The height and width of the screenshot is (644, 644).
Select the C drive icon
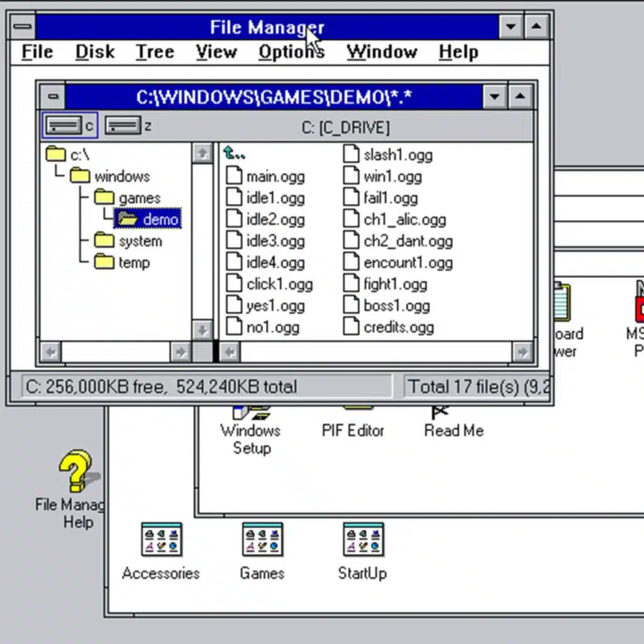(62, 126)
